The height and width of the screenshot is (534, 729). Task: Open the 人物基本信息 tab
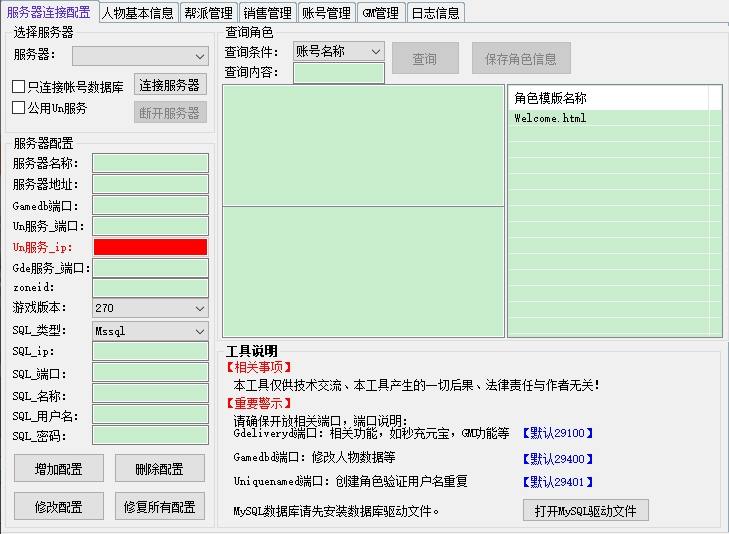coord(138,13)
